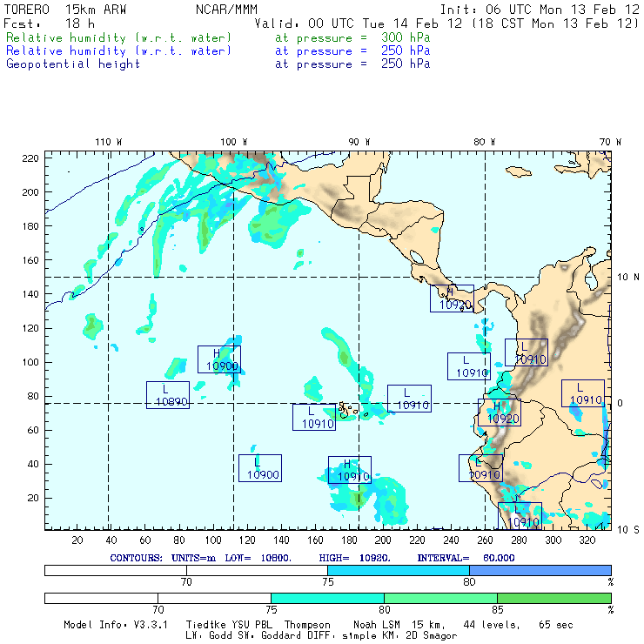Viewport: 644px width, 644px height.
Task: Click the Galapagos Islands on the map
Action: [x=347, y=408]
